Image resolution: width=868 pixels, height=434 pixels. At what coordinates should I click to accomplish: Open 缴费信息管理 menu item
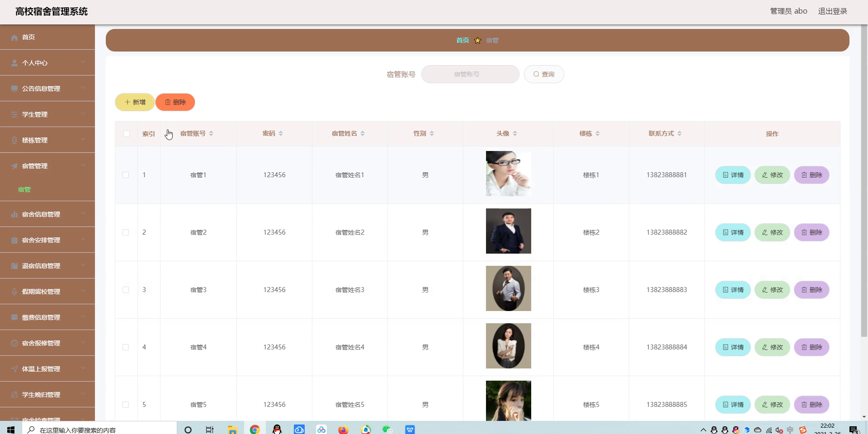tap(47, 317)
